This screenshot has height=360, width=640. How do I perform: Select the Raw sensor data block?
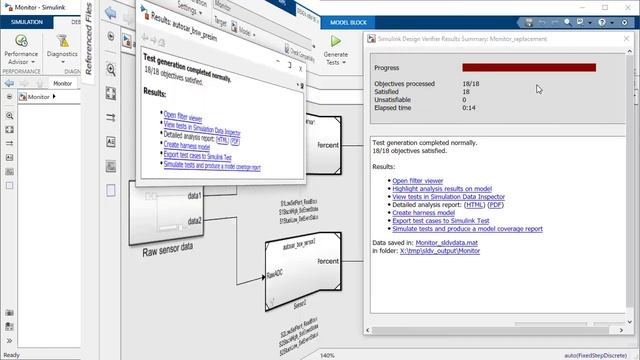[166, 214]
